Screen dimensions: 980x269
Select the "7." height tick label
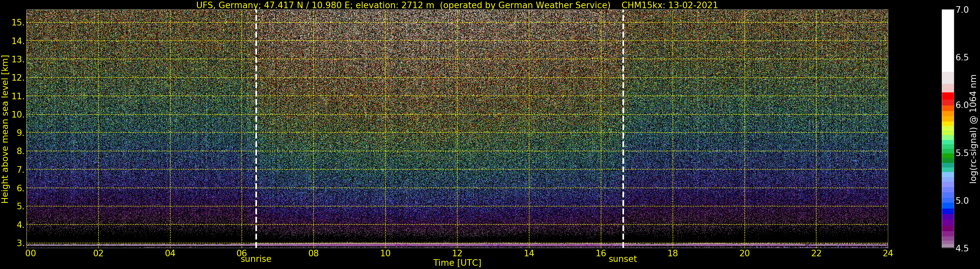[21, 170]
